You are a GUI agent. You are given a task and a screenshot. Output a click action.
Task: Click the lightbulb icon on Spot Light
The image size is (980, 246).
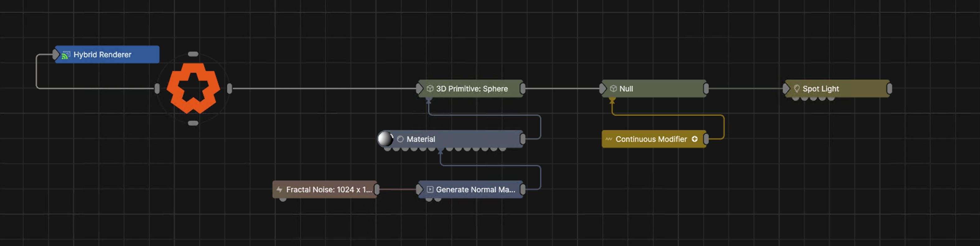coord(796,89)
